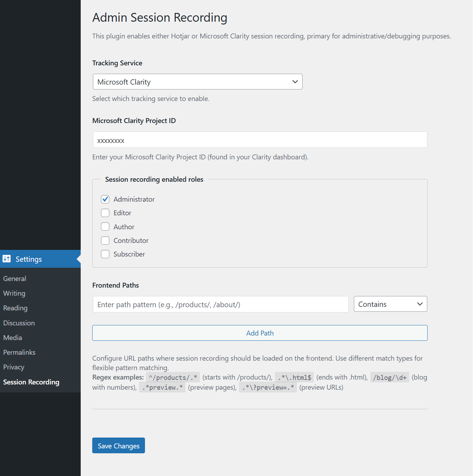This screenshot has height=476, width=473.
Task: Select Session Recording submenu item
Action: [31, 382]
